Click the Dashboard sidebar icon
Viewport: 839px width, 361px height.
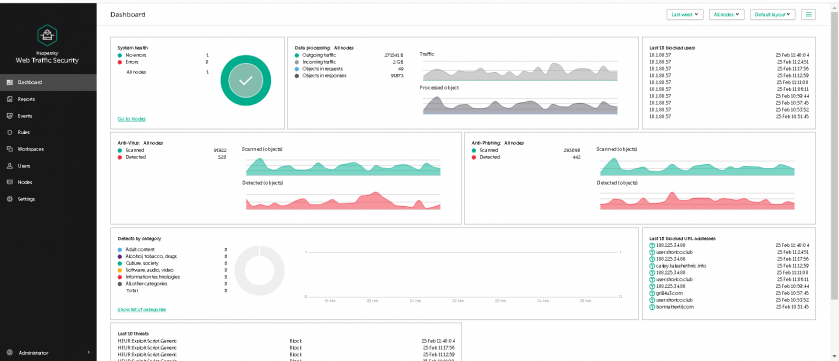[x=9, y=82]
